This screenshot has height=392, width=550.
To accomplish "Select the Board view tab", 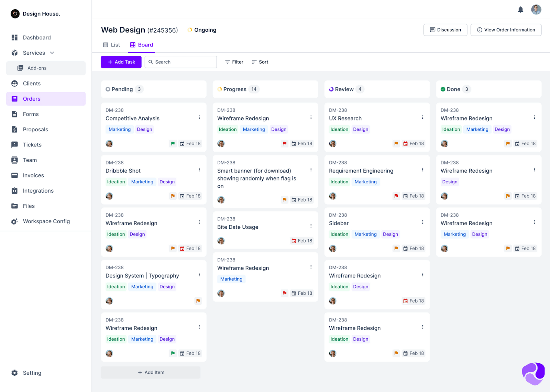I will [x=142, y=45].
